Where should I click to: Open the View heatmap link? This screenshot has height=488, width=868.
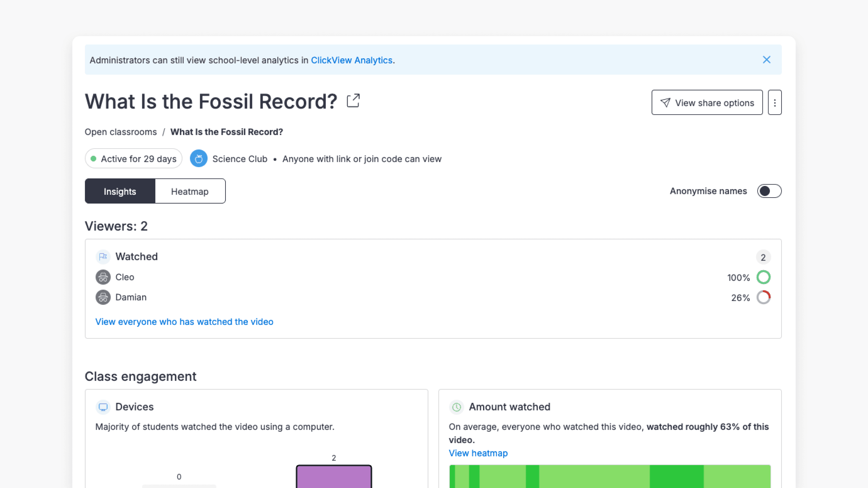(x=478, y=453)
